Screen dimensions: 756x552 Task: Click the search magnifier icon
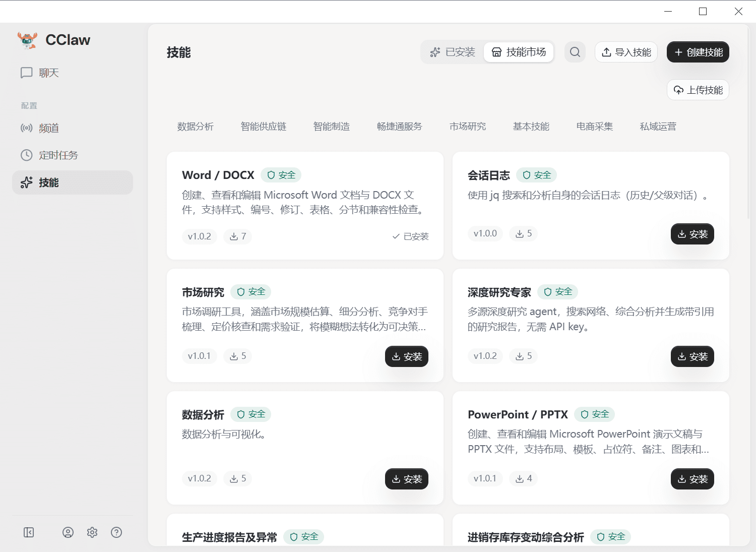[575, 52]
